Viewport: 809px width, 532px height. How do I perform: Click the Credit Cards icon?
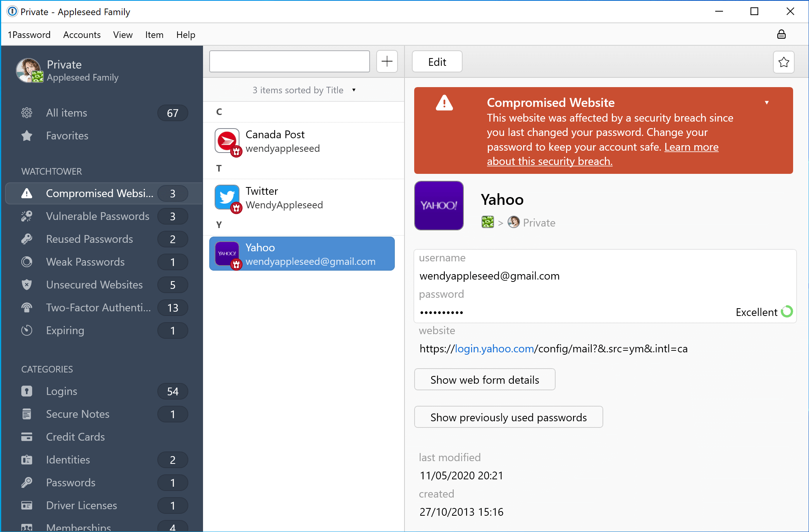coord(27,437)
